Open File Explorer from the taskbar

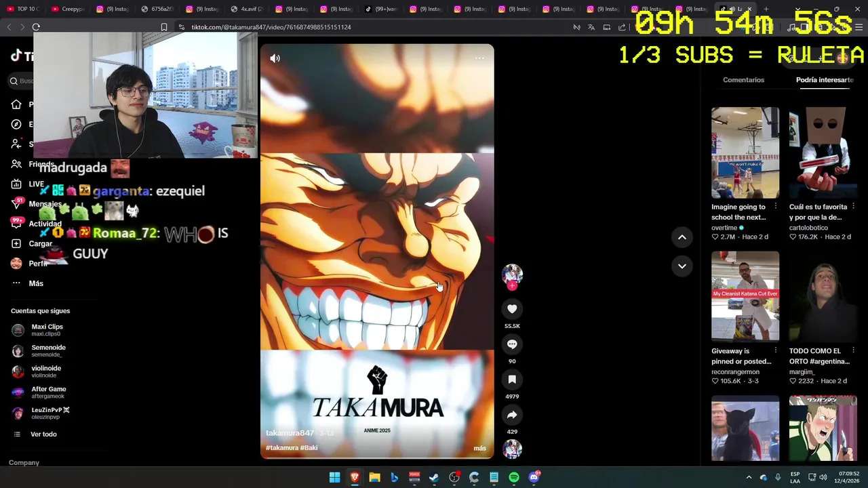click(x=374, y=477)
